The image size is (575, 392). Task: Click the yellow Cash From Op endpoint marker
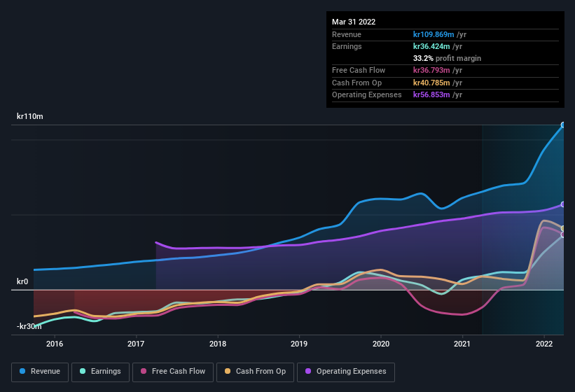pos(562,228)
